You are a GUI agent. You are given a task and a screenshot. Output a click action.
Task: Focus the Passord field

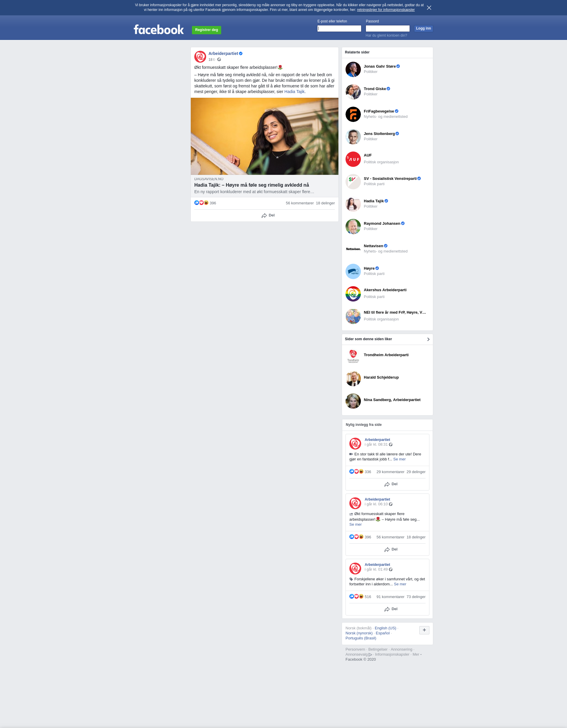[388, 29]
